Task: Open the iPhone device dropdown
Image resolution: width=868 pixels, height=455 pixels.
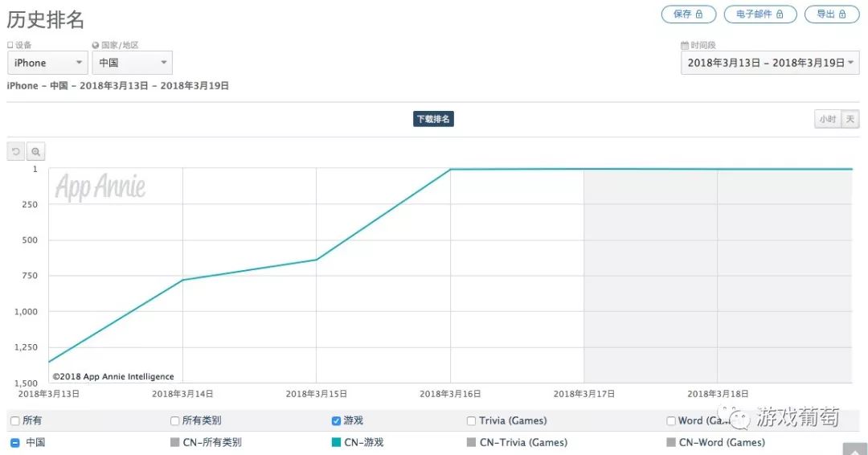Action: point(47,63)
